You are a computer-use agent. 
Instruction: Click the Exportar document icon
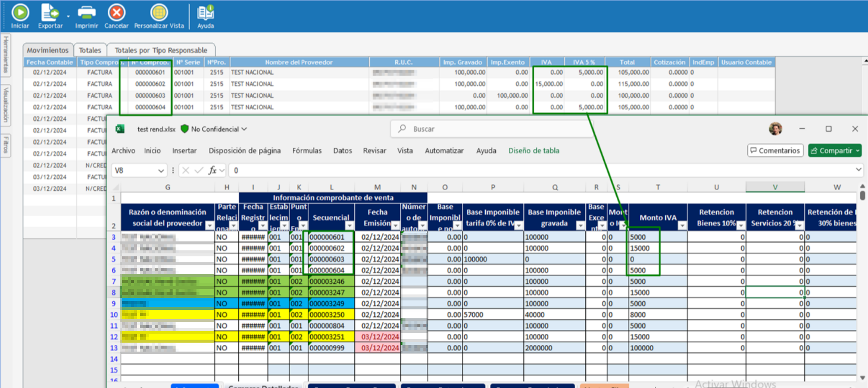point(50,12)
